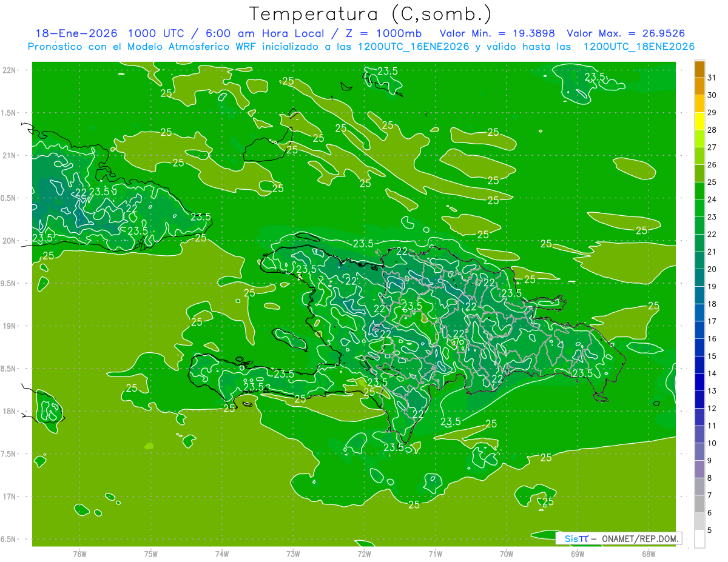
Task: Select the '7.5N' latitude tick label
Action: 10,454
